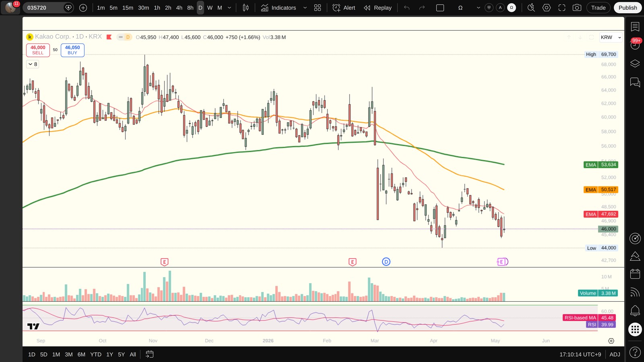Open the layout setup square icon
This screenshot has width=644, height=362.
pyautogui.click(x=440, y=8)
